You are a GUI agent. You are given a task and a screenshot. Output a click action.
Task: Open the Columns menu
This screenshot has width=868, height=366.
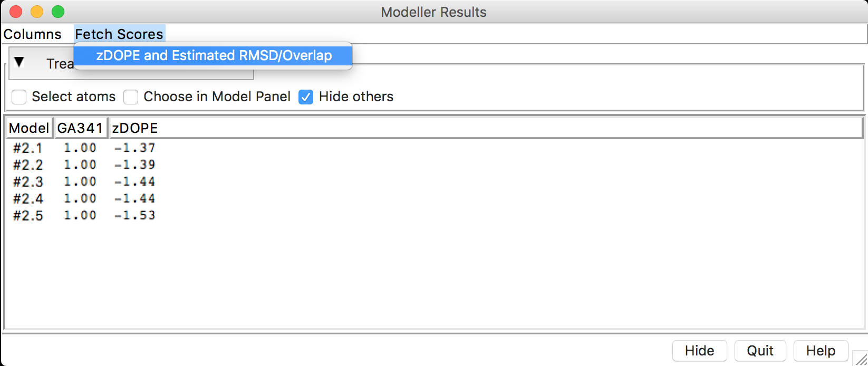tap(32, 34)
